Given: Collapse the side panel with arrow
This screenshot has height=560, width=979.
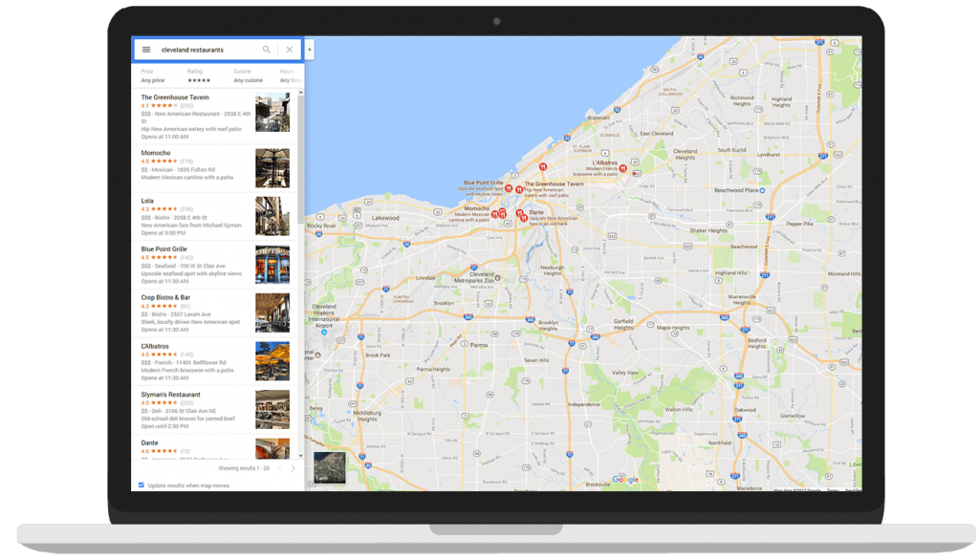Looking at the screenshot, I should [310, 49].
